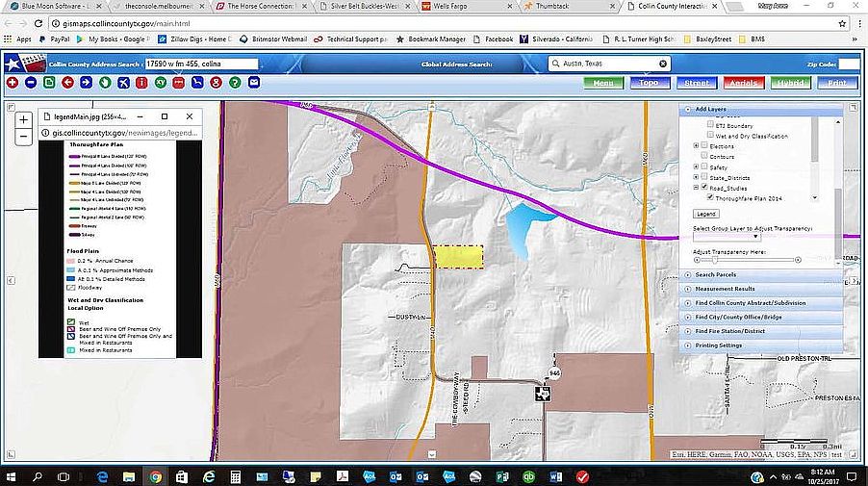Screen dimensions: 868x486
Task: Click the map plus zoom button
Action: click(23, 119)
